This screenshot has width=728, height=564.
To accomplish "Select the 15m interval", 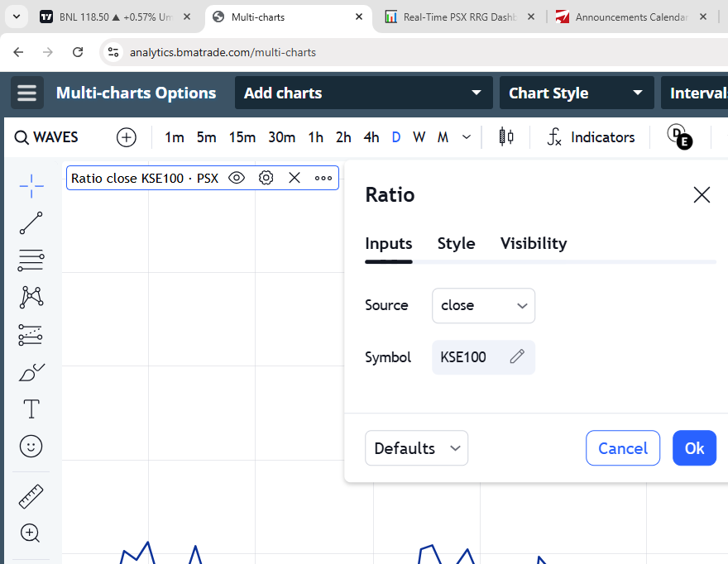I will [242, 137].
